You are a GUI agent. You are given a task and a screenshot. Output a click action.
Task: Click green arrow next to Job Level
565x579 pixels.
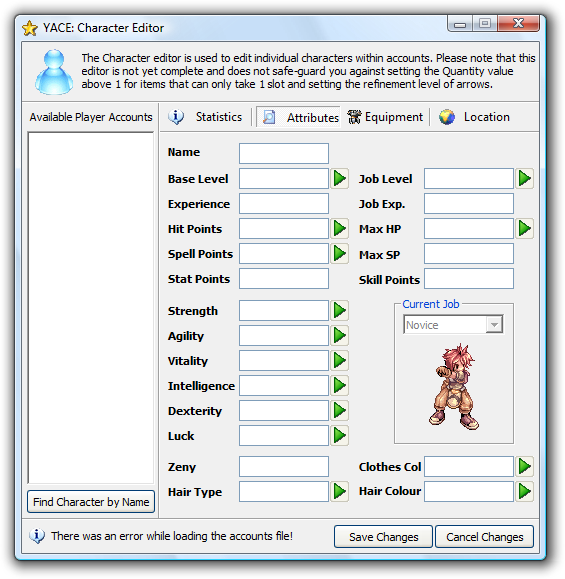tap(524, 179)
